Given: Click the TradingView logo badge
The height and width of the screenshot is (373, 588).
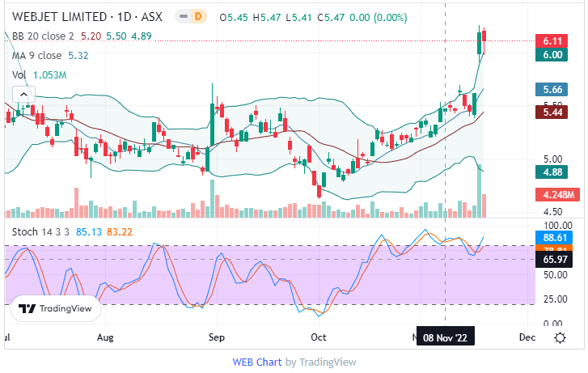Looking at the screenshot, I should click(x=56, y=308).
